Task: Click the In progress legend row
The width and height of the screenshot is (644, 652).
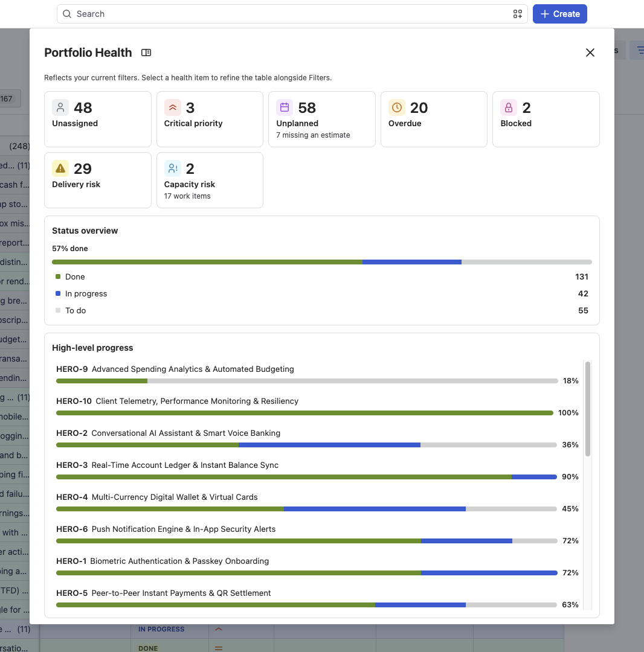Action: click(322, 293)
